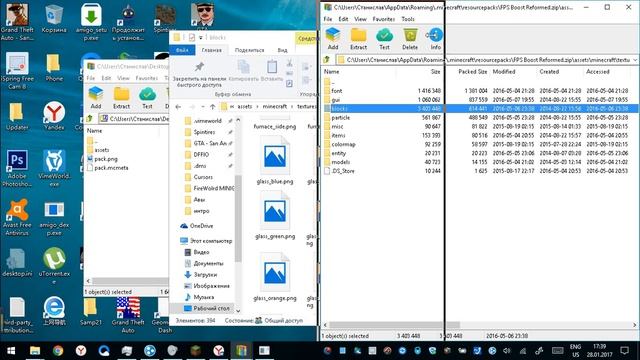
Task: Select the font folder in archive list
Action: click(x=337, y=91)
